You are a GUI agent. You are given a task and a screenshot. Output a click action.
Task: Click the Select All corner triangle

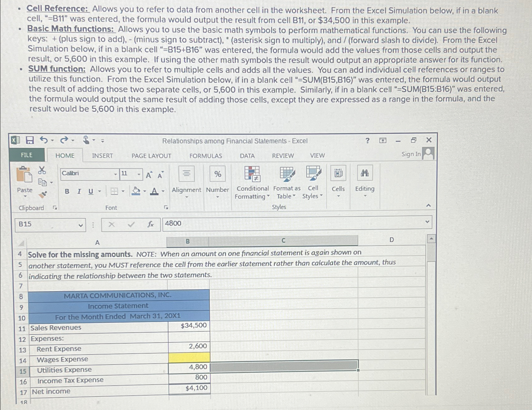pyautogui.click(x=21, y=243)
